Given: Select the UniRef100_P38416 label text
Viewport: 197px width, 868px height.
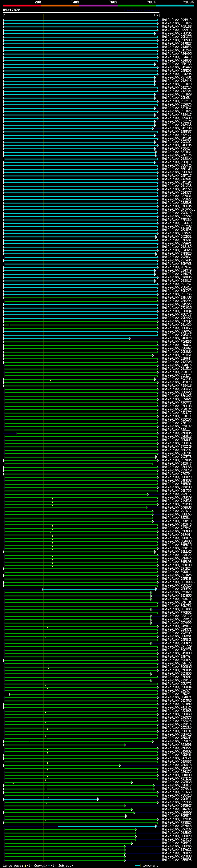Looking at the screenshot, I should click(x=176, y=386).
